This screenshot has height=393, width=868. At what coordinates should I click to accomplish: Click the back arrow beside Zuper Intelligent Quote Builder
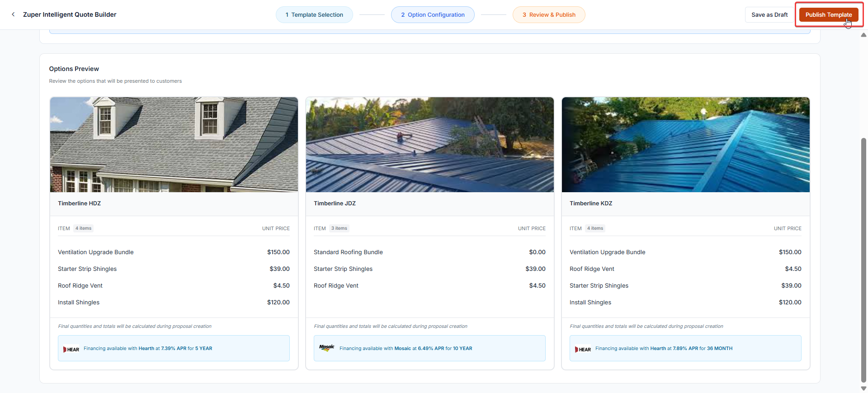[x=13, y=14]
